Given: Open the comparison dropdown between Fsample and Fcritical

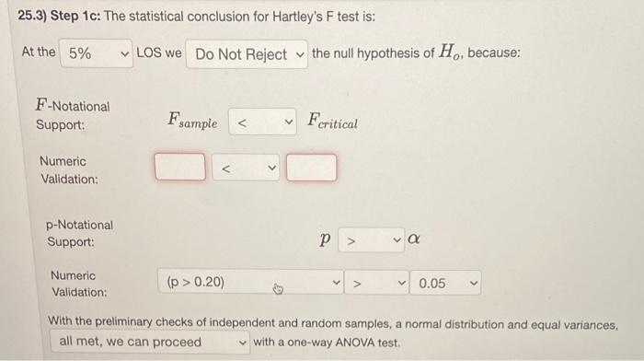Looking at the screenshot, I should pos(262,122).
